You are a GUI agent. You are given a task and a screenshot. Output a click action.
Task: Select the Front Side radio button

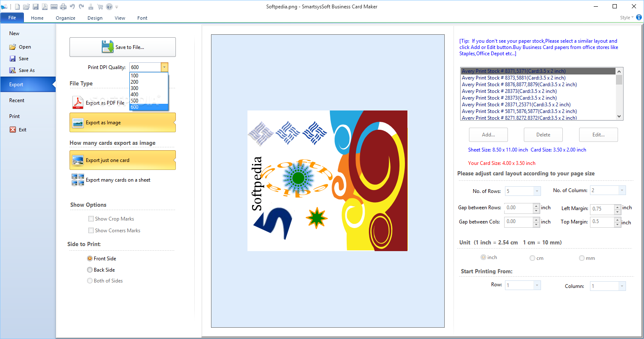point(90,259)
